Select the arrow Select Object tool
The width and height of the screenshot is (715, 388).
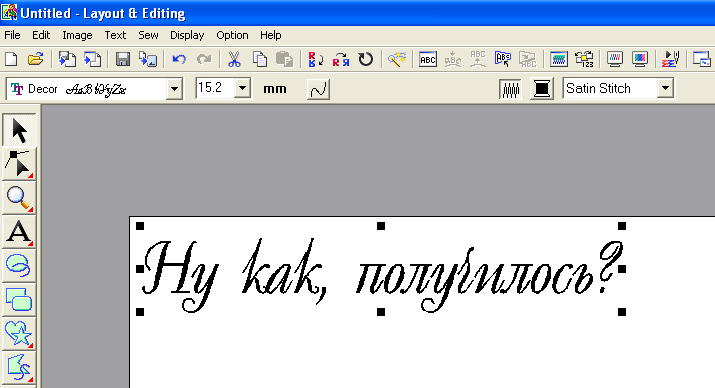click(19, 130)
